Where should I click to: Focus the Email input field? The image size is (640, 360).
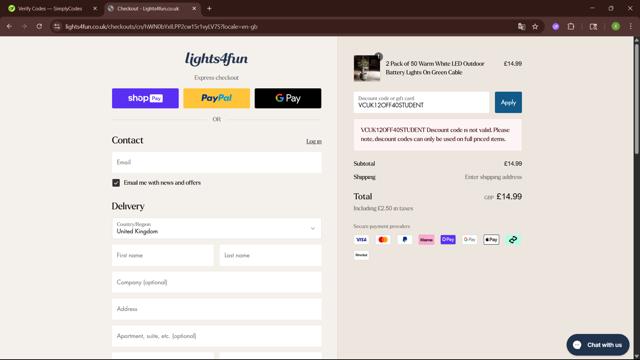(216, 162)
